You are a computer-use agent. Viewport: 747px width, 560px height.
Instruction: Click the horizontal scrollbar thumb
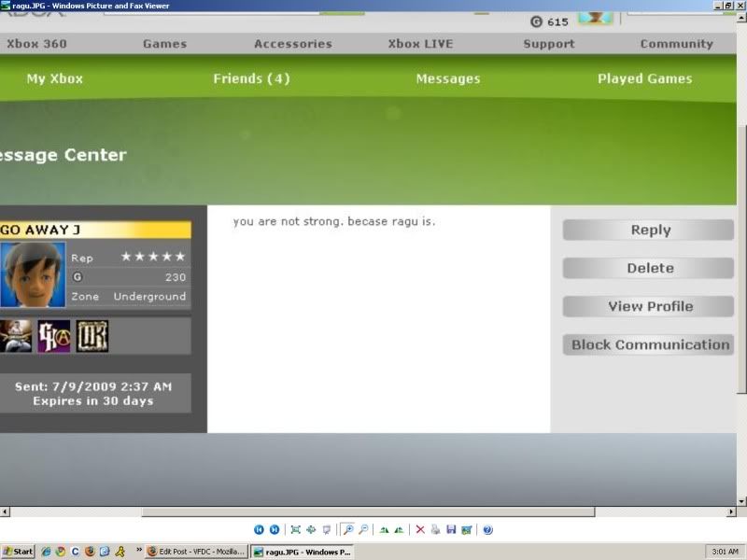point(368,511)
